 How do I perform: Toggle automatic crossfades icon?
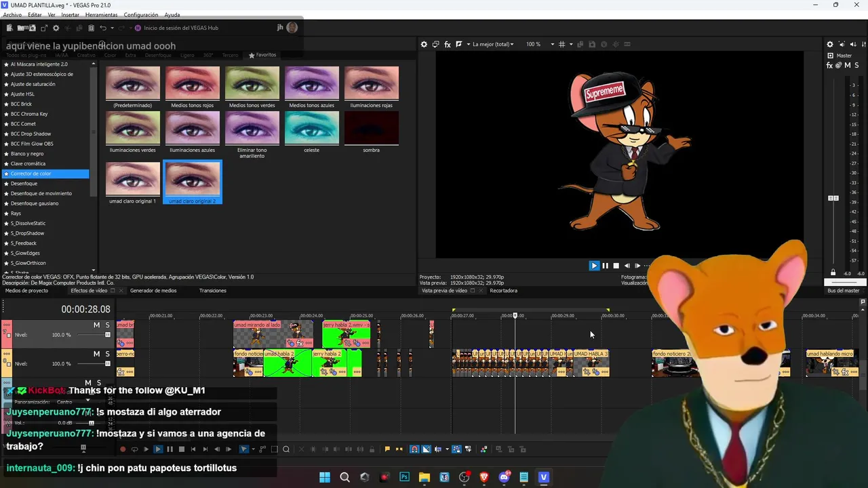click(427, 449)
